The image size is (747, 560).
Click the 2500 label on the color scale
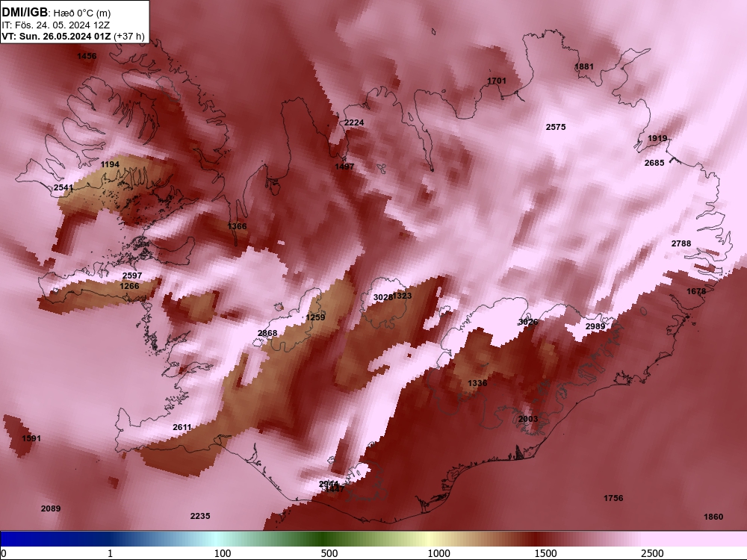(x=651, y=553)
